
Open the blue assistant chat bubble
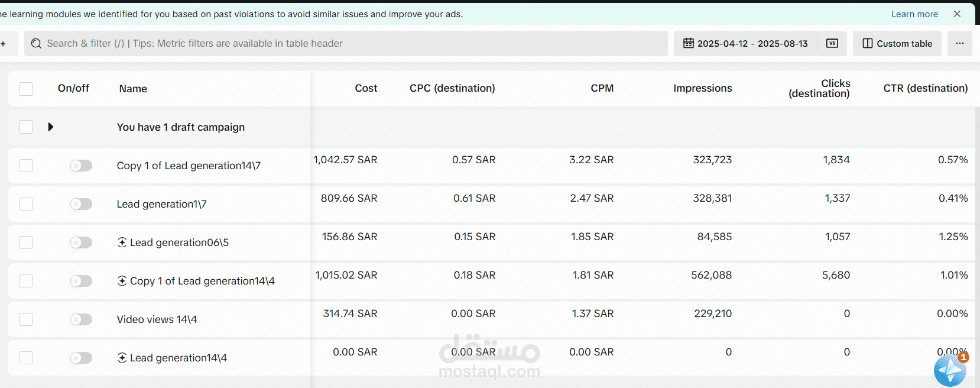(x=950, y=370)
